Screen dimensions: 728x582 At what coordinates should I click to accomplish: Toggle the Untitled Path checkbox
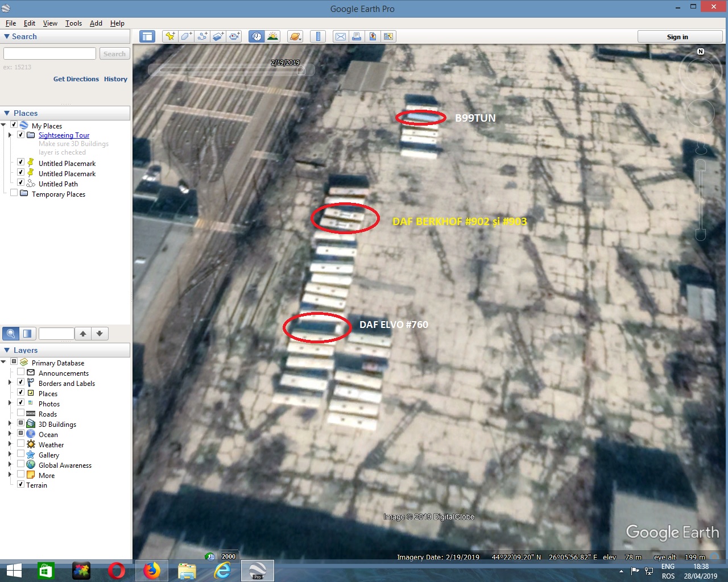point(20,183)
